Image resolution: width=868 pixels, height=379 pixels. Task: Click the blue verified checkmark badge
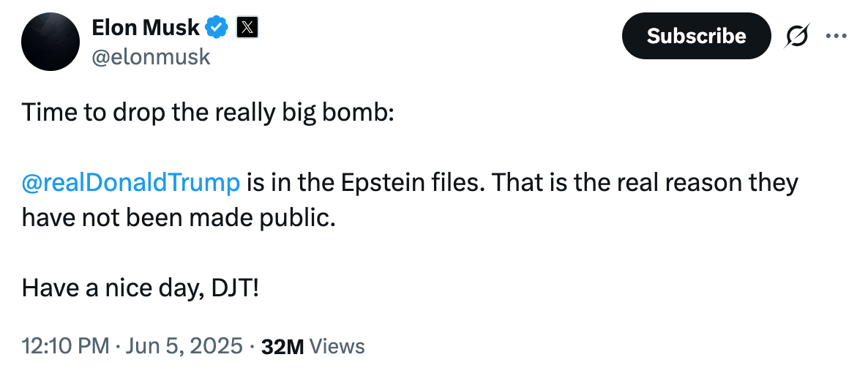click(217, 27)
